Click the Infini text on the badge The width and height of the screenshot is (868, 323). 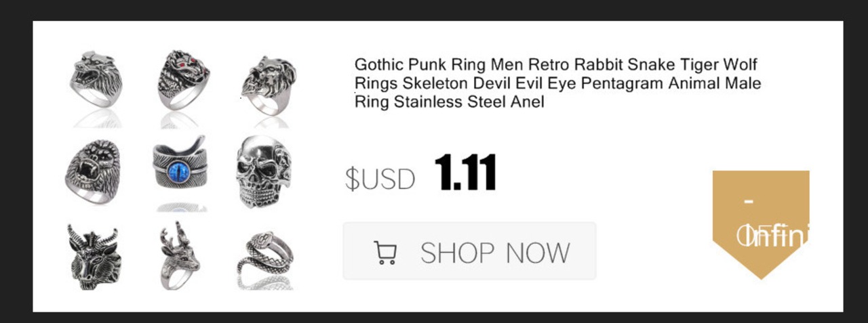(773, 236)
